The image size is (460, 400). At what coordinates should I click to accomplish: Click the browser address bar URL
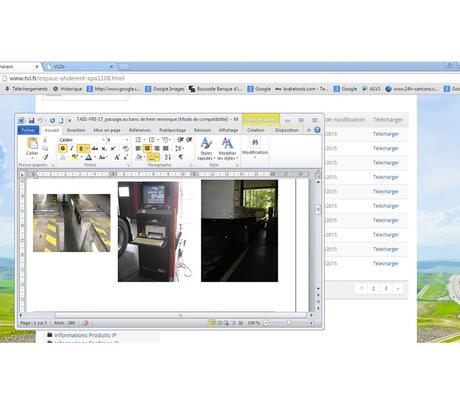pos(67,78)
